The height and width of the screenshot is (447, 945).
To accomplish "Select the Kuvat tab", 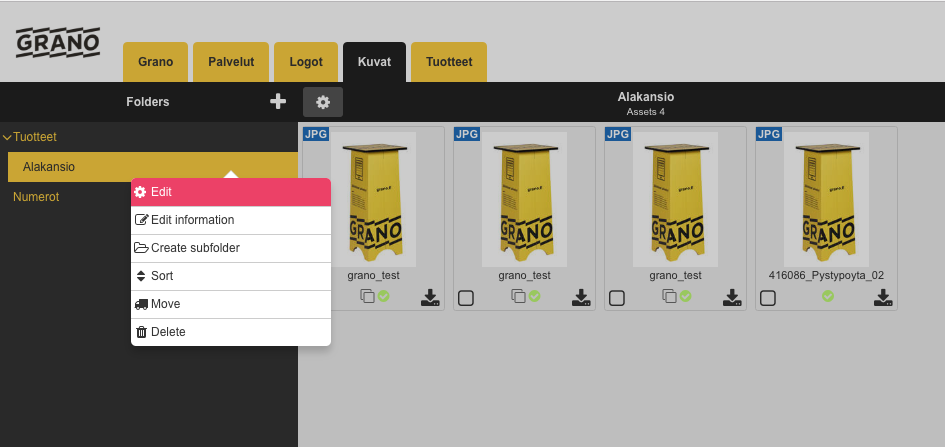I will point(374,62).
